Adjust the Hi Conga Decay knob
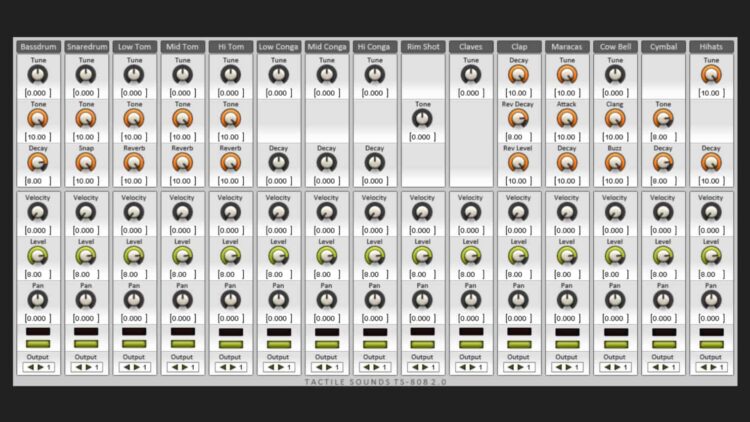750x422 pixels. (375, 163)
